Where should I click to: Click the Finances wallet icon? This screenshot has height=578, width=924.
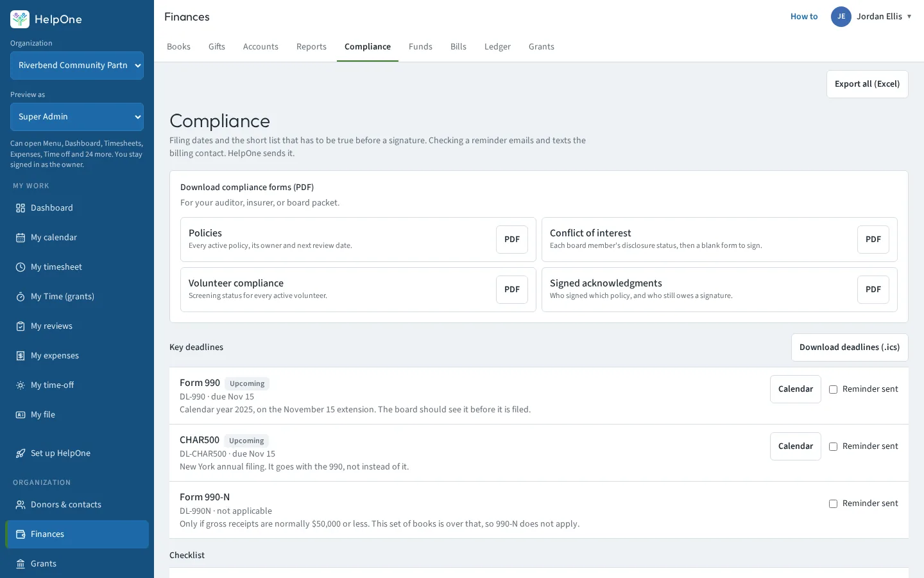[x=21, y=534]
